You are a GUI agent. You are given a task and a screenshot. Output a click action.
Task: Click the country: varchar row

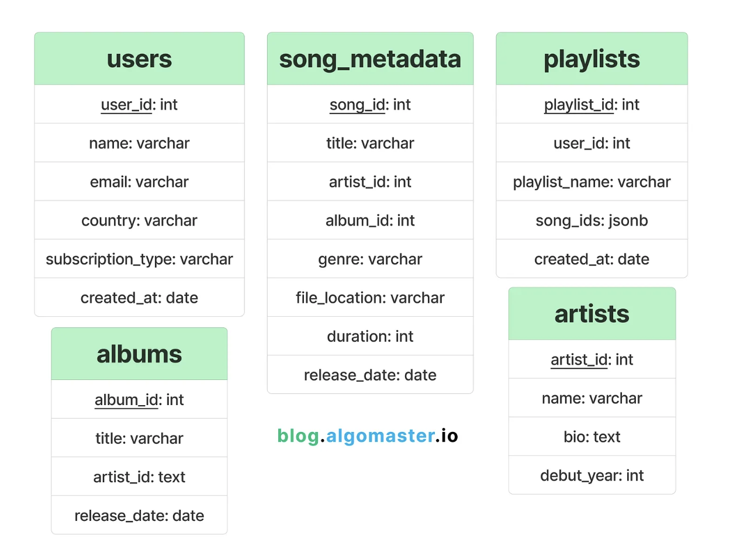point(139,220)
